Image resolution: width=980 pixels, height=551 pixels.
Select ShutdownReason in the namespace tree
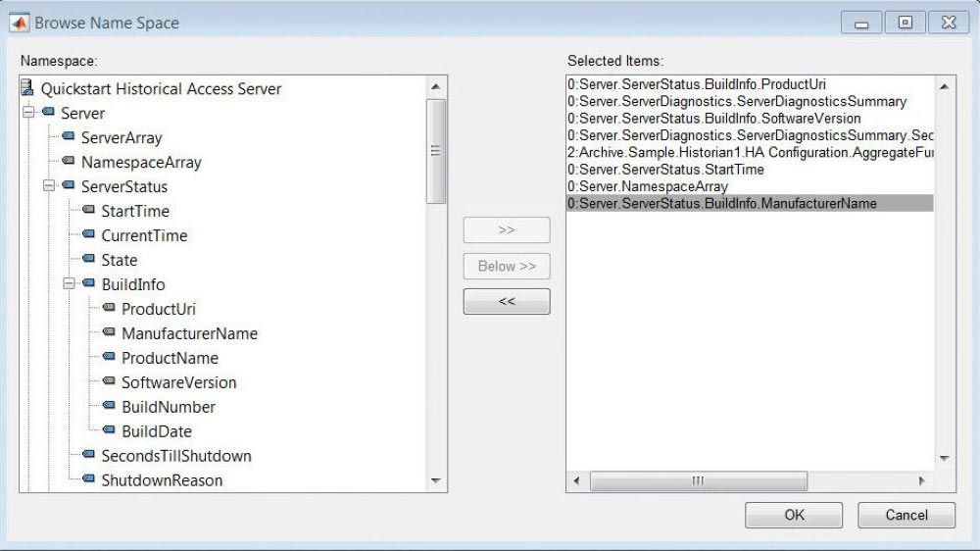pos(162,480)
